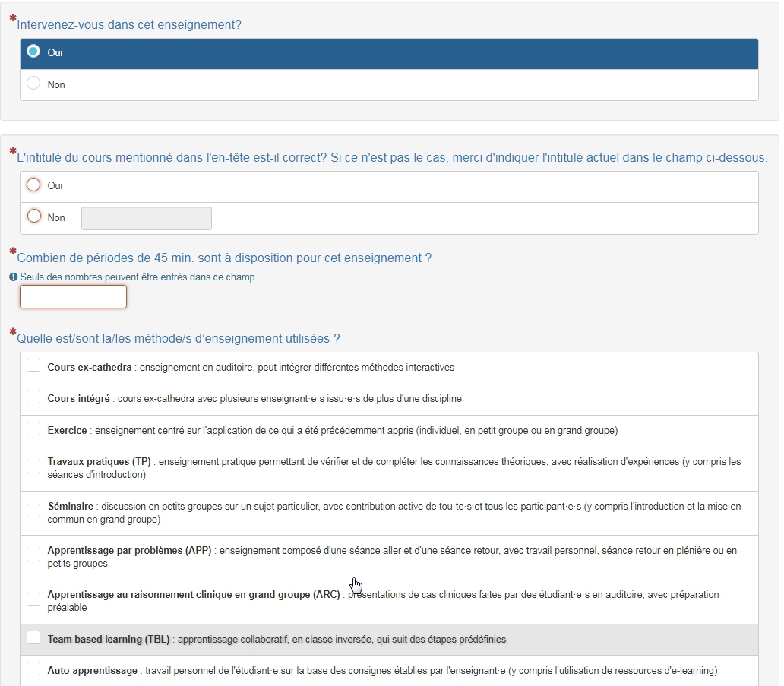This screenshot has height=686, width=784.
Task: Tick the Séminaire checkbox
Action: 33,511
